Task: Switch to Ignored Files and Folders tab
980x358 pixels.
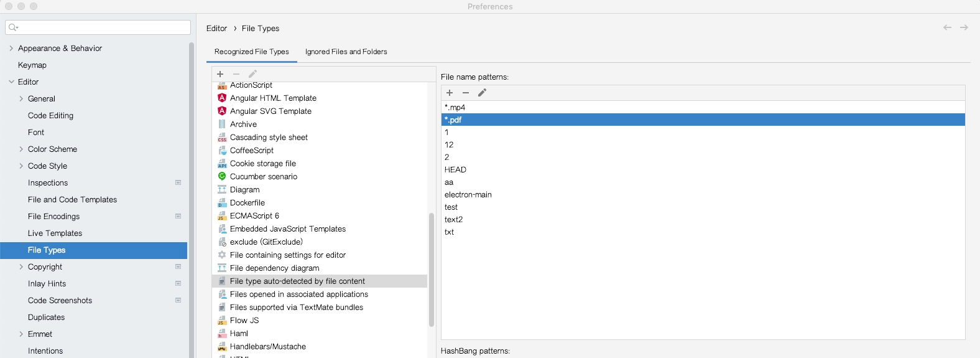Action: click(x=346, y=52)
